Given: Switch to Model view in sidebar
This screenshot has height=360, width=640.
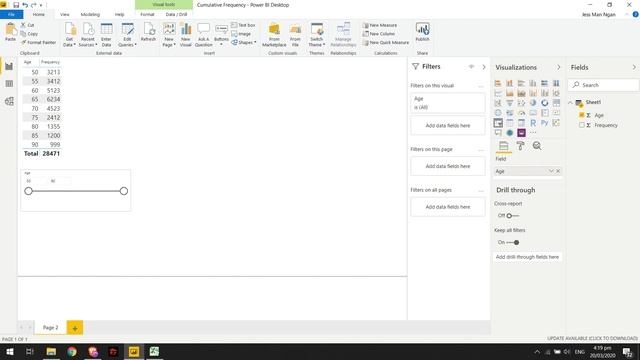Looking at the screenshot, I should (x=9, y=101).
